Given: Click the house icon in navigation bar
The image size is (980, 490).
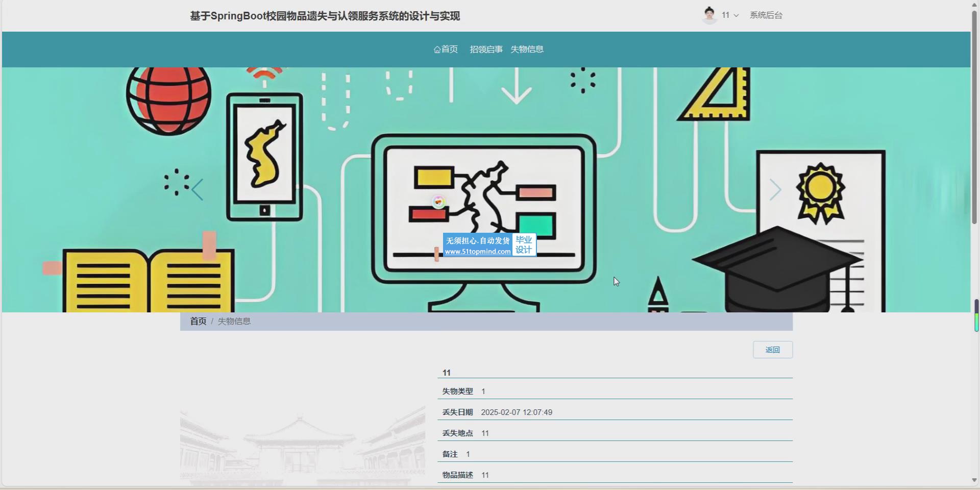Looking at the screenshot, I should (437, 50).
